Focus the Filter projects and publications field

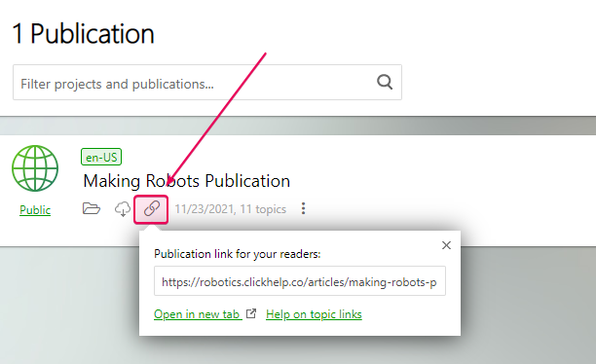207,83
